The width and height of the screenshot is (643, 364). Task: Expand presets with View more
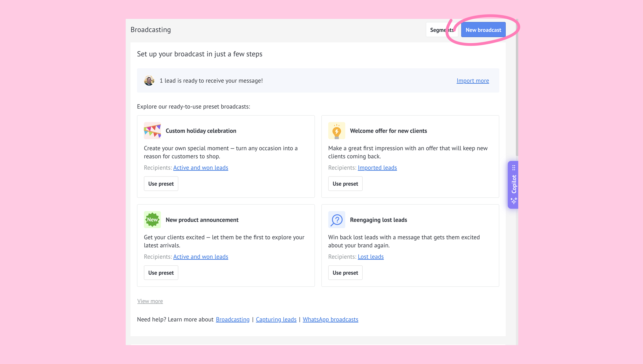150,301
